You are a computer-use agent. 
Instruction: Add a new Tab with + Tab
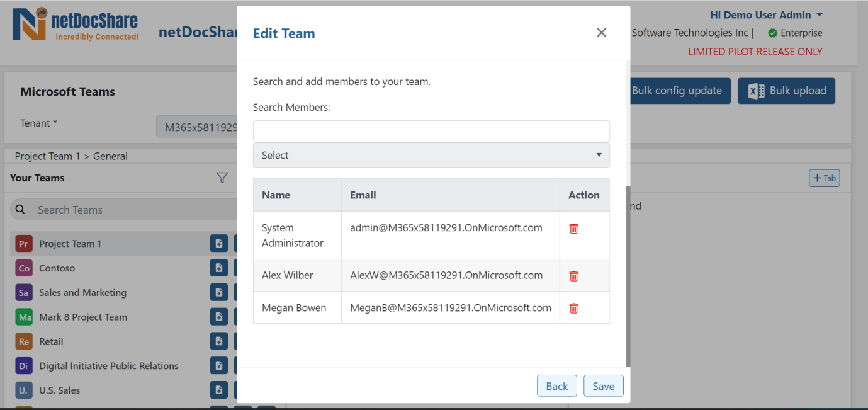point(825,178)
